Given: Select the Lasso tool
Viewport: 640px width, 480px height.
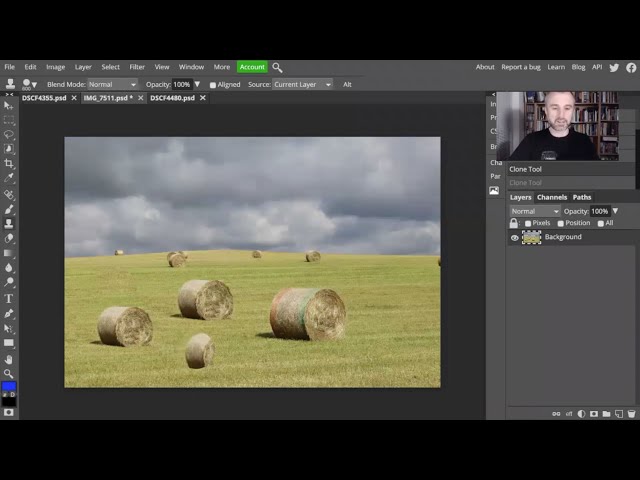Looking at the screenshot, I should pos(9,134).
